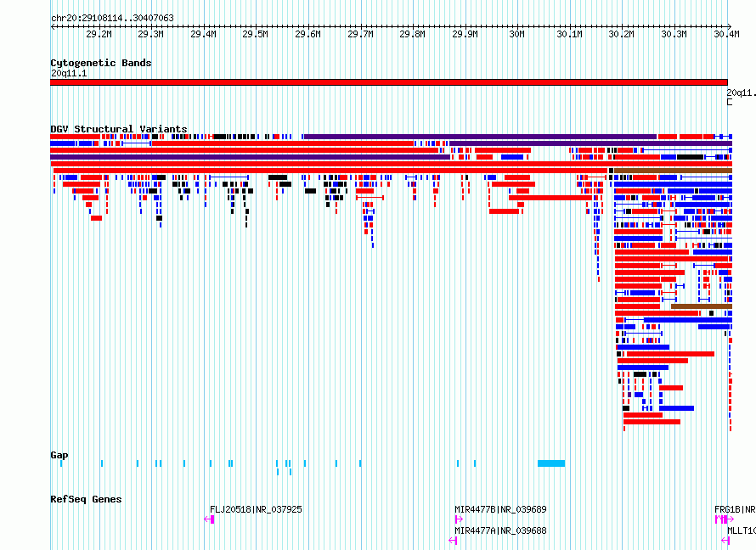Select the long brown variant bar under the full-width red bar
This screenshot has height=550, width=756.
coord(673,171)
